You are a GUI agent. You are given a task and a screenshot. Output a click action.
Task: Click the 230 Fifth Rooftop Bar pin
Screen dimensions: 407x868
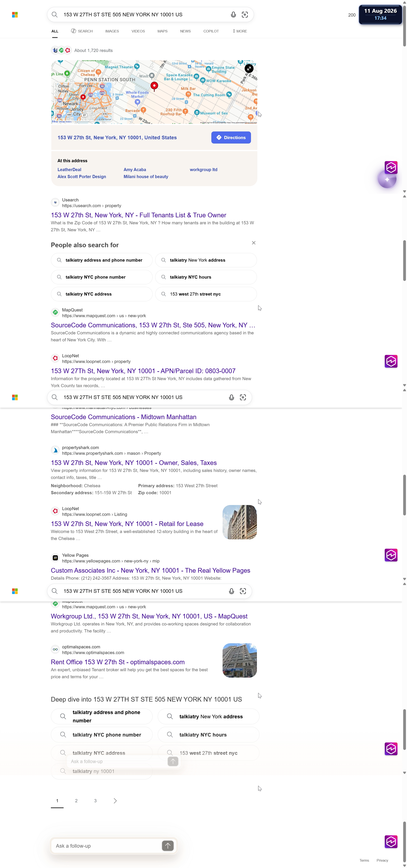[185, 111]
